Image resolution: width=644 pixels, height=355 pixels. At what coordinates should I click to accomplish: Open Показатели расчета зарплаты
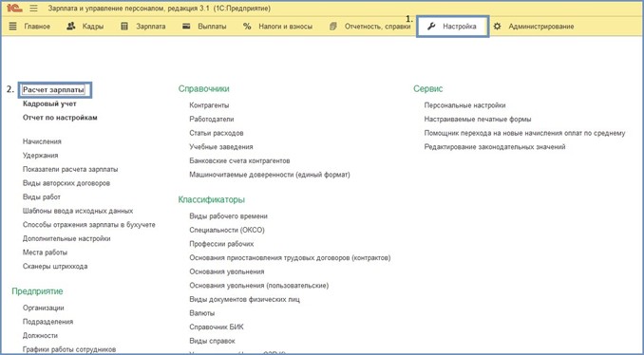pyautogui.click(x=70, y=169)
